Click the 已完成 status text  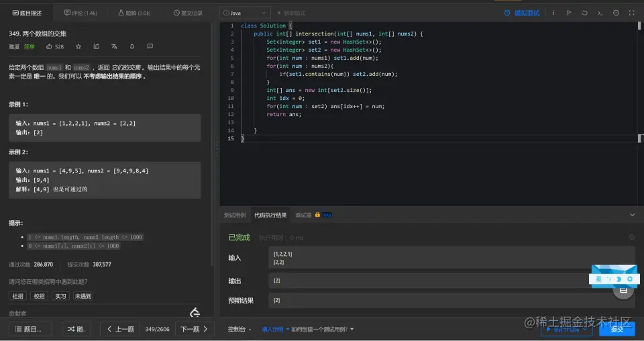click(x=239, y=237)
